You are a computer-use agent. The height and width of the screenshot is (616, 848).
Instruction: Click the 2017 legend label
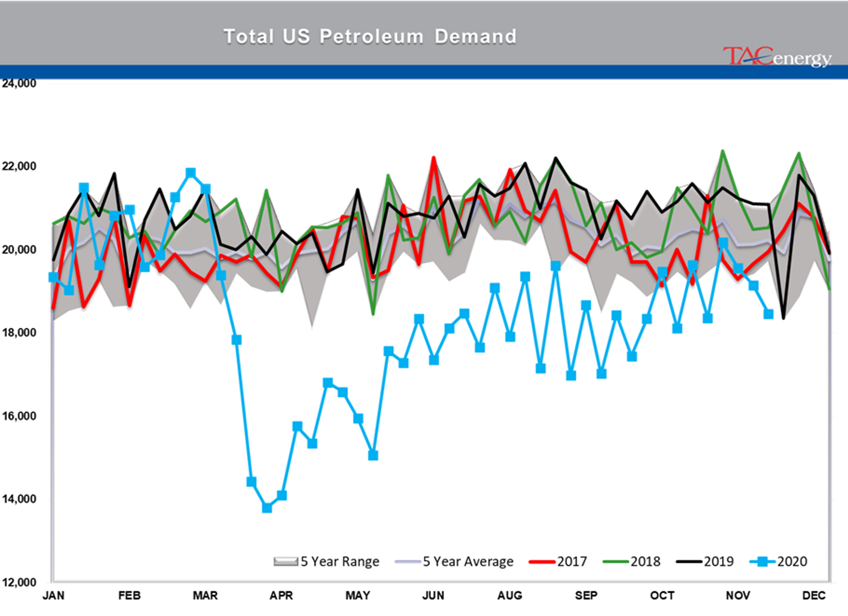tap(572, 561)
